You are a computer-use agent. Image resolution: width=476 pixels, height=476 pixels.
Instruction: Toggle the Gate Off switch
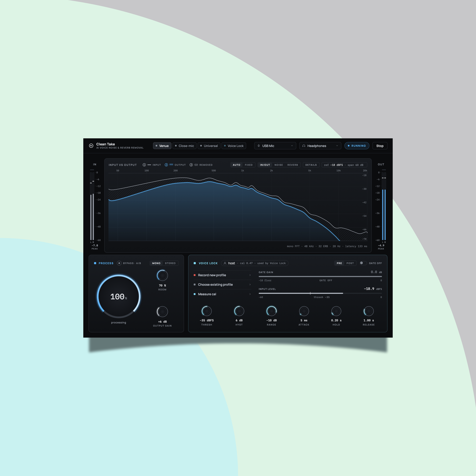pos(363,263)
